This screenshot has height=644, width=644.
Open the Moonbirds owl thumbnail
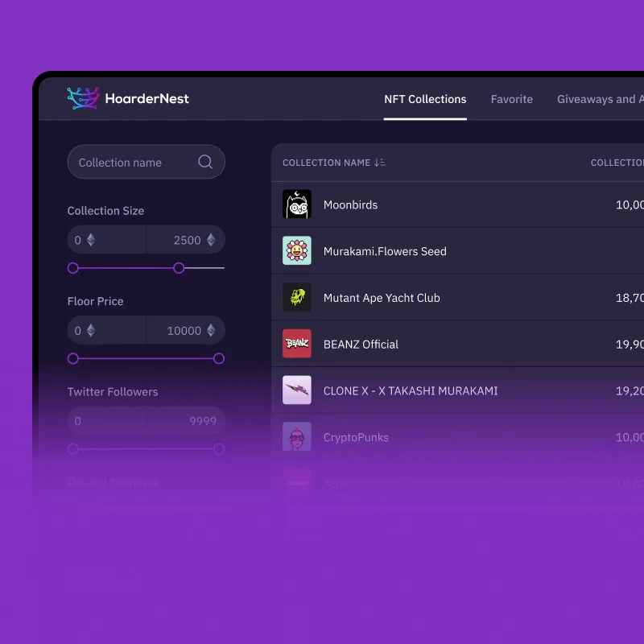(x=297, y=204)
